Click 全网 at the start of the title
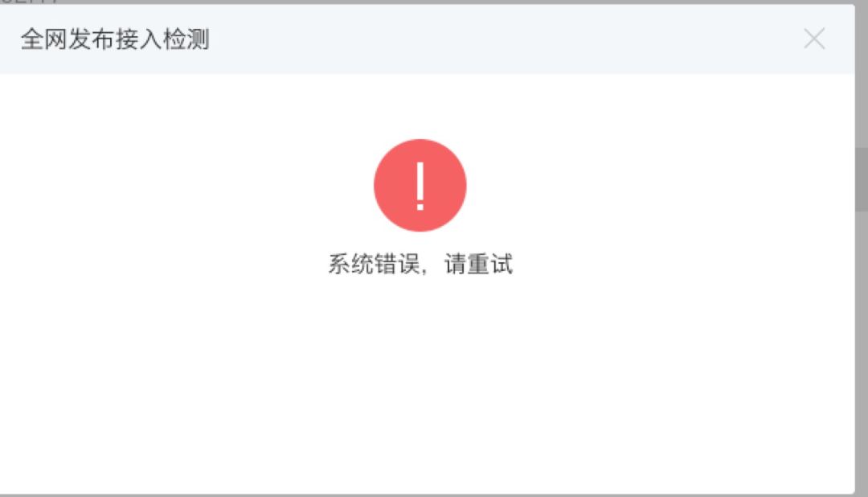The width and height of the screenshot is (868, 497). (43, 39)
